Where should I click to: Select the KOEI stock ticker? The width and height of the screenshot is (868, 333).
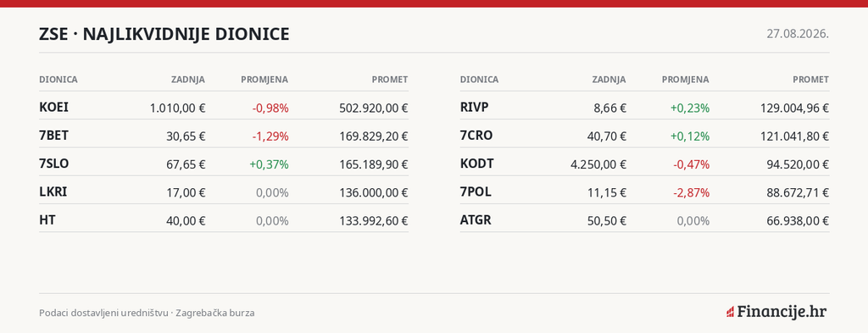pos(53,108)
